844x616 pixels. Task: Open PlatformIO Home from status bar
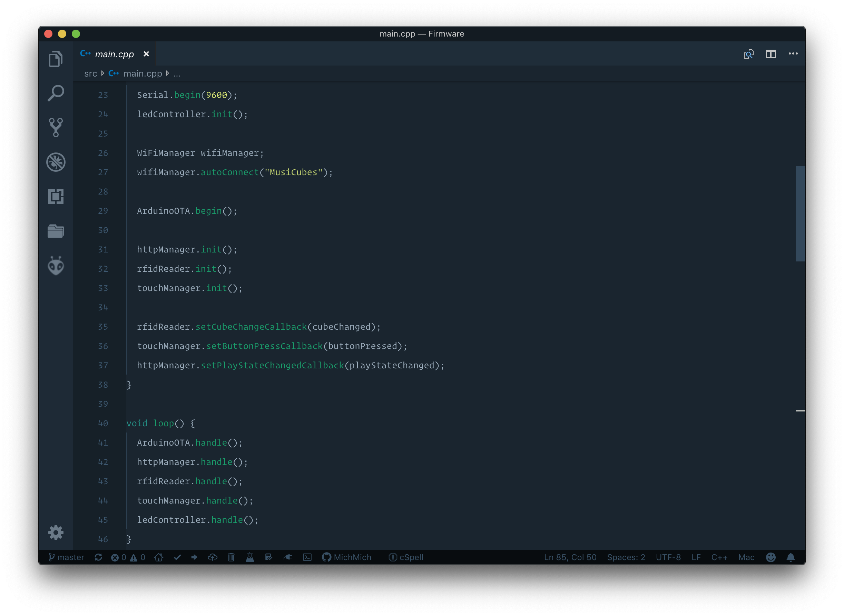coord(158,557)
